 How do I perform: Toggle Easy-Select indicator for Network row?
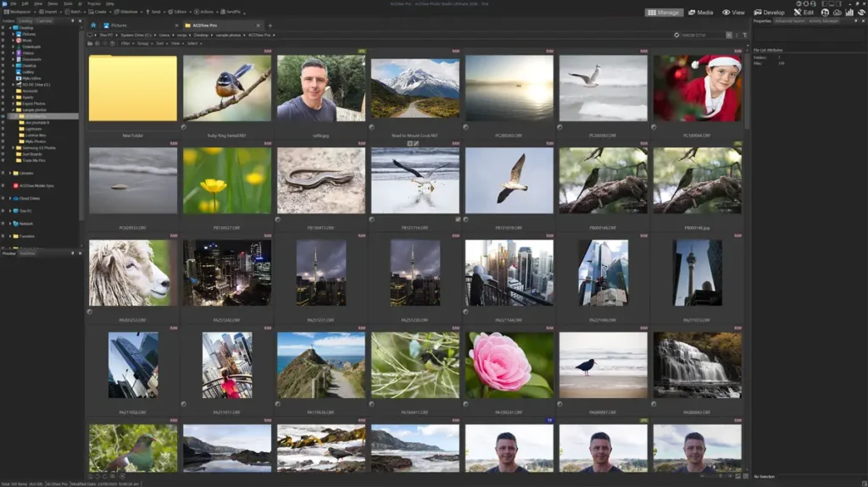(x=3, y=224)
